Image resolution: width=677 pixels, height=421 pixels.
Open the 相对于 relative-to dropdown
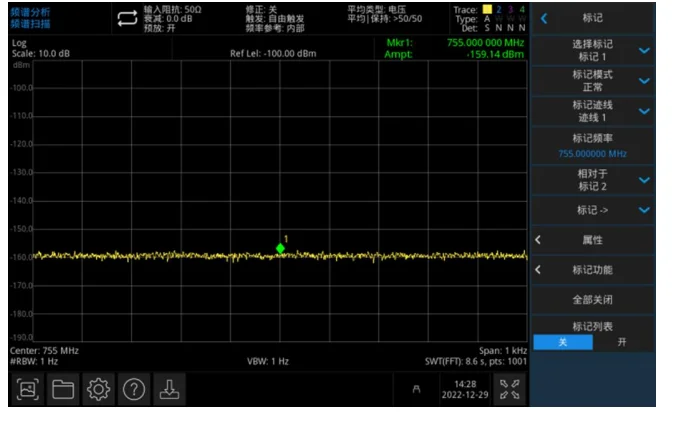pos(643,180)
